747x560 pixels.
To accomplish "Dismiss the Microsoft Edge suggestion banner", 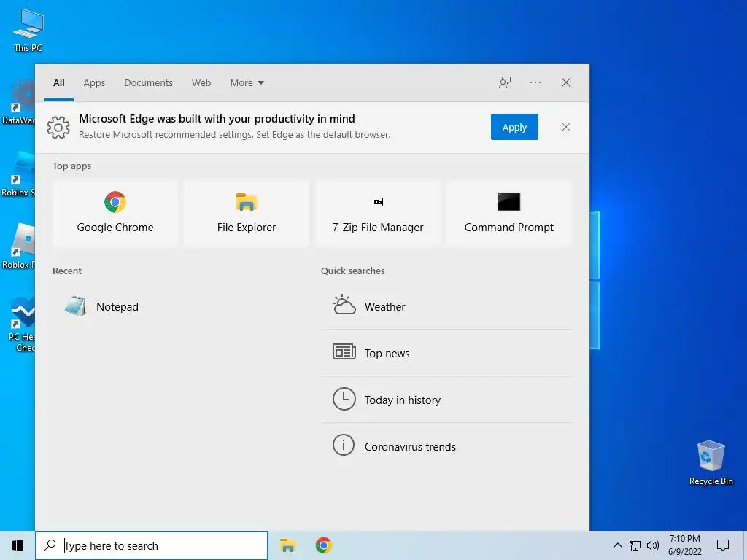I will [566, 127].
